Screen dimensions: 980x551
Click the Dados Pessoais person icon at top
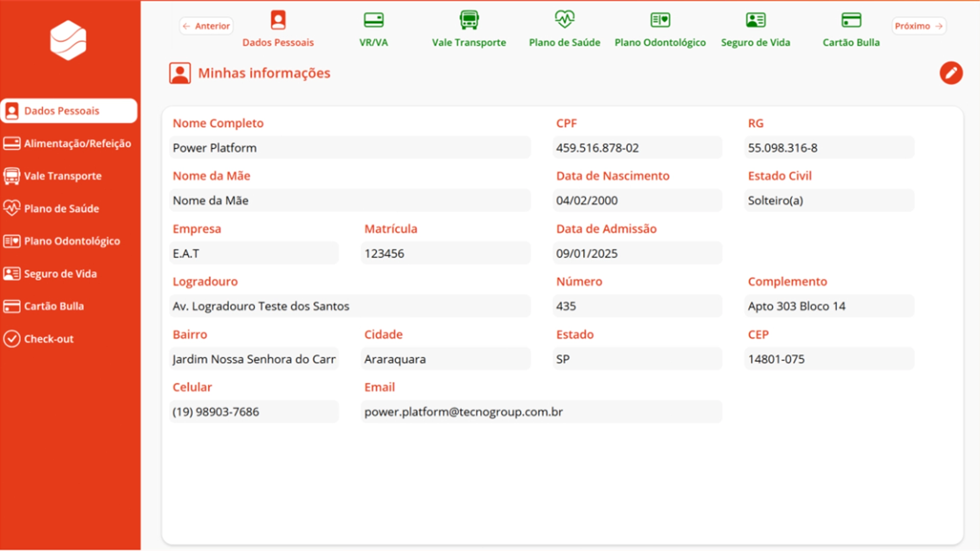click(x=278, y=20)
